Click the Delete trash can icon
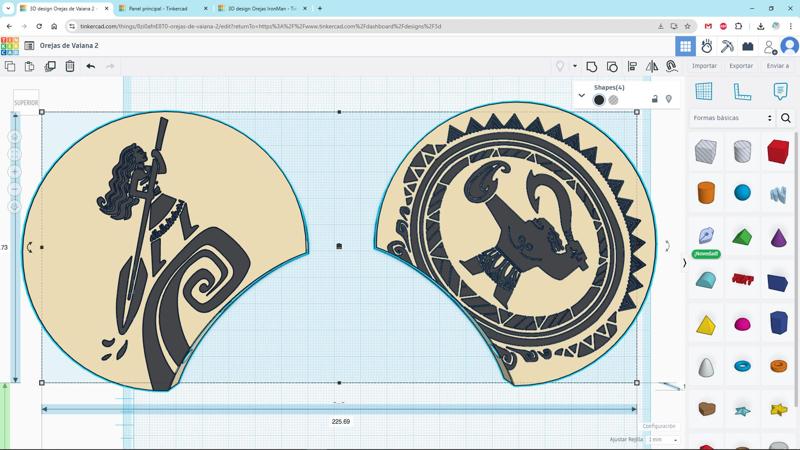The width and height of the screenshot is (800, 450). tap(70, 66)
